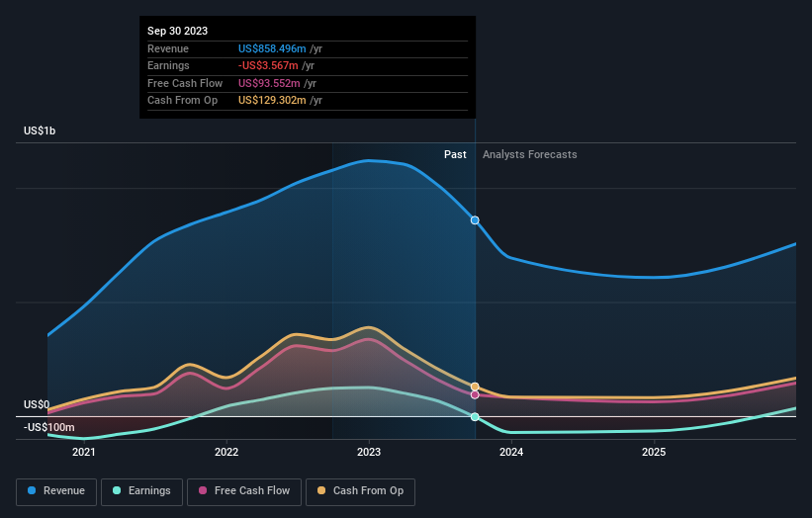Click the US$129.302m cash from op value
Screen dimensions: 812x518
tap(272, 101)
